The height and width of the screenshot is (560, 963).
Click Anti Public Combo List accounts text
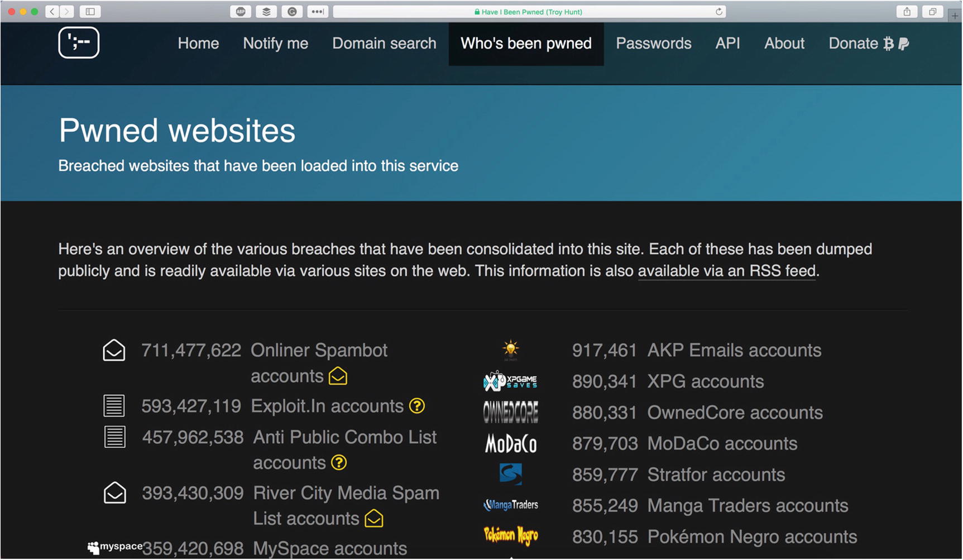pos(344,449)
